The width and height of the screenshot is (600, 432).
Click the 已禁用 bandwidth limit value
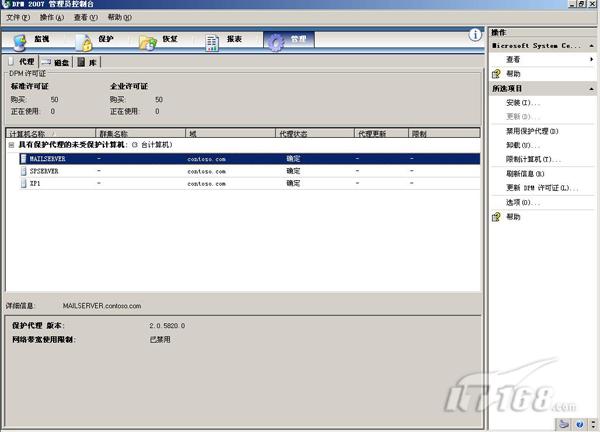160,339
